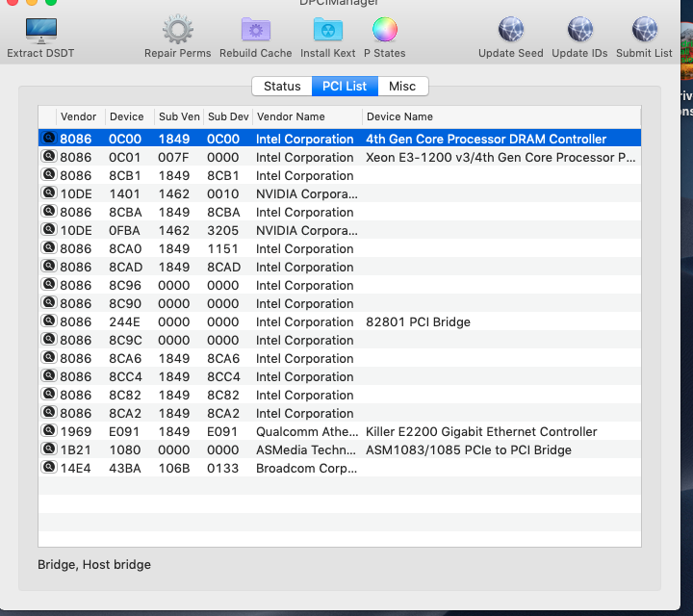This screenshot has width=693, height=616.
Task: Select the Killer E2200 Gigabit Ethernet Controller row
Action: 481,432
